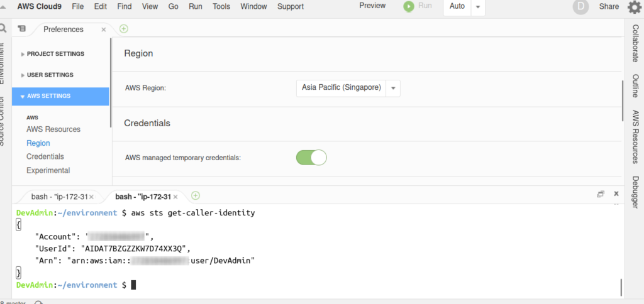Image resolution: width=644 pixels, height=304 pixels.
Task: Open the Find menu
Action: click(x=125, y=6)
